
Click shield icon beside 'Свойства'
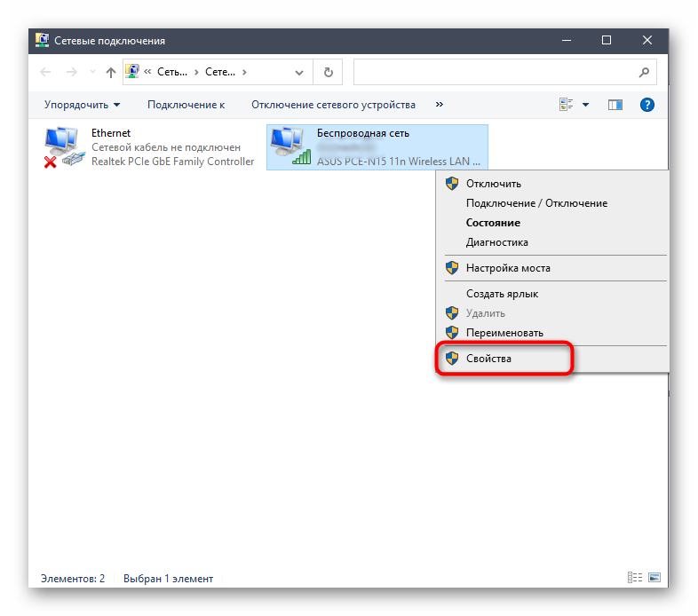[x=452, y=359]
